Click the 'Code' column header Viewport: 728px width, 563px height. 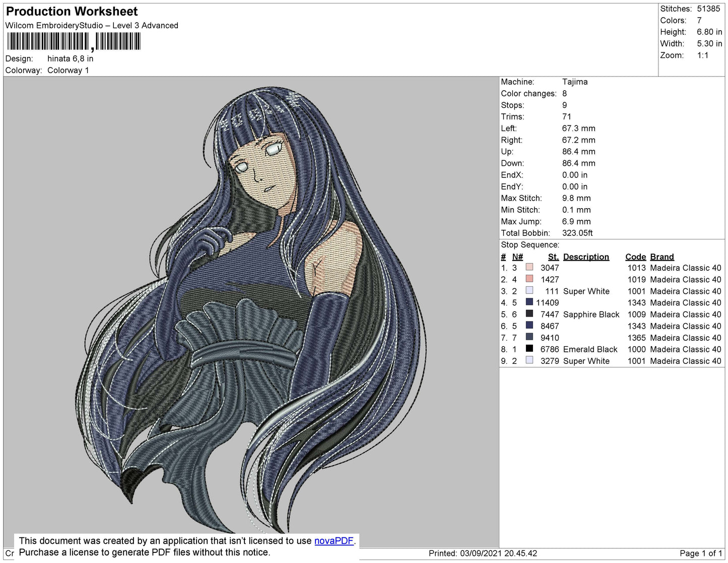point(636,257)
